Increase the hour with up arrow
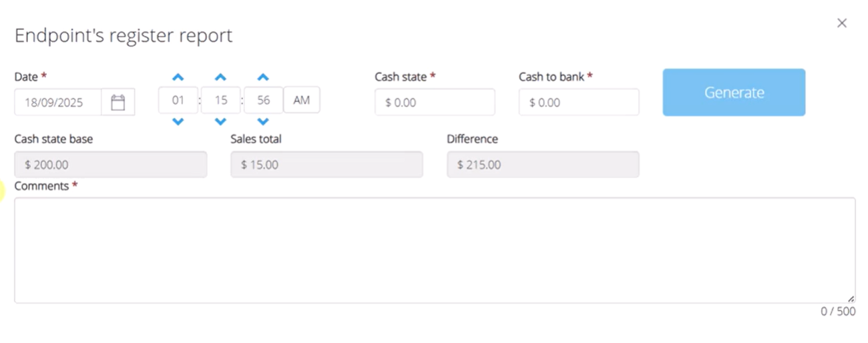The image size is (868, 343). point(178,77)
